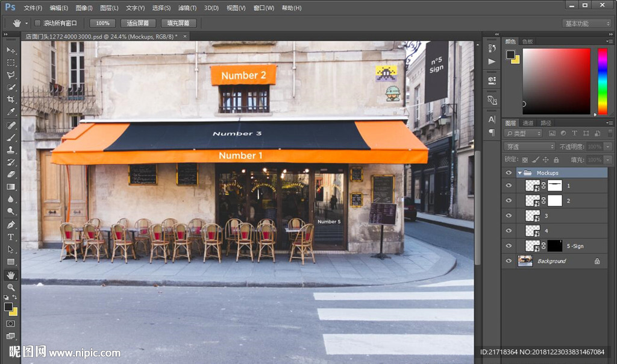Open the Layers panel flyout menu
The height and width of the screenshot is (364, 617).
click(x=610, y=123)
